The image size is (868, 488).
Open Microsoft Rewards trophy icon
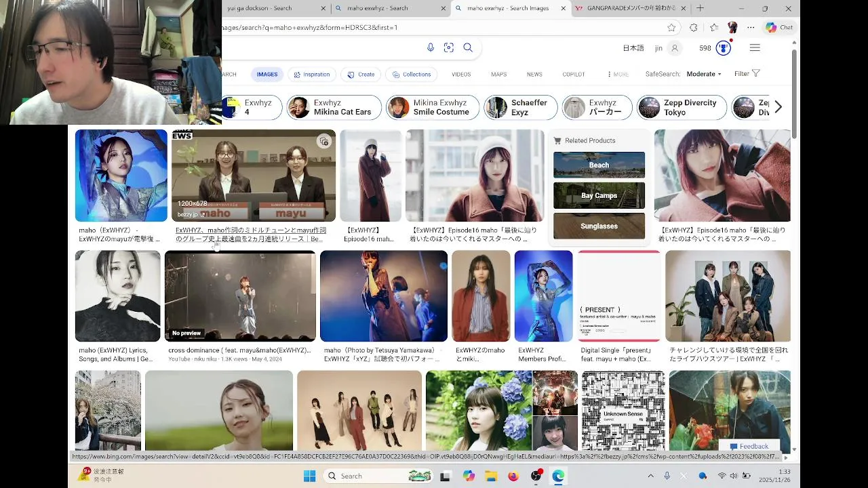[x=724, y=48]
